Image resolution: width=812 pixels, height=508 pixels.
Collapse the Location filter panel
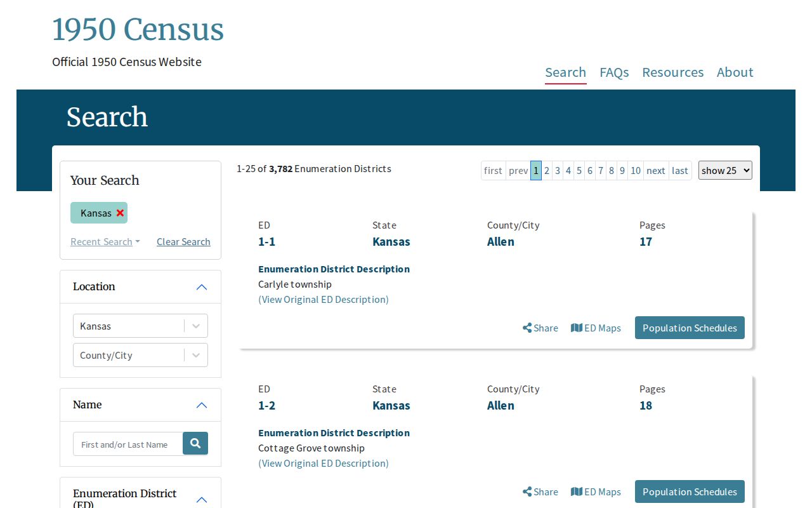coord(202,287)
